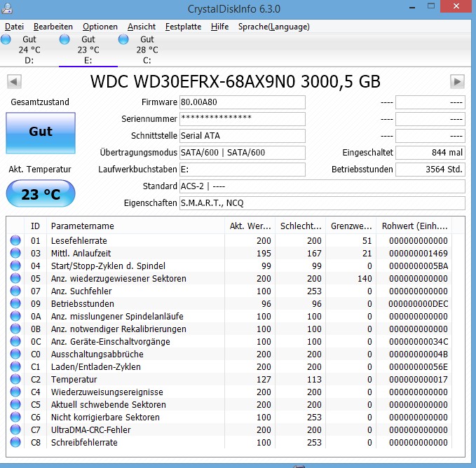The image size is (476, 468).
Task: Click the 24 °C temperature for drive D:
Action: pos(29,50)
